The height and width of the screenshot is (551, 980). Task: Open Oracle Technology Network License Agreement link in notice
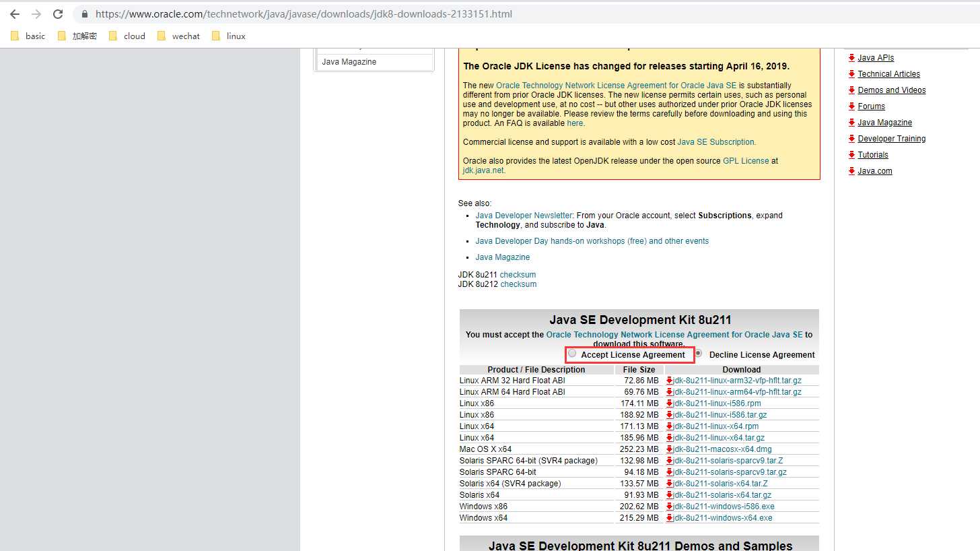click(616, 86)
